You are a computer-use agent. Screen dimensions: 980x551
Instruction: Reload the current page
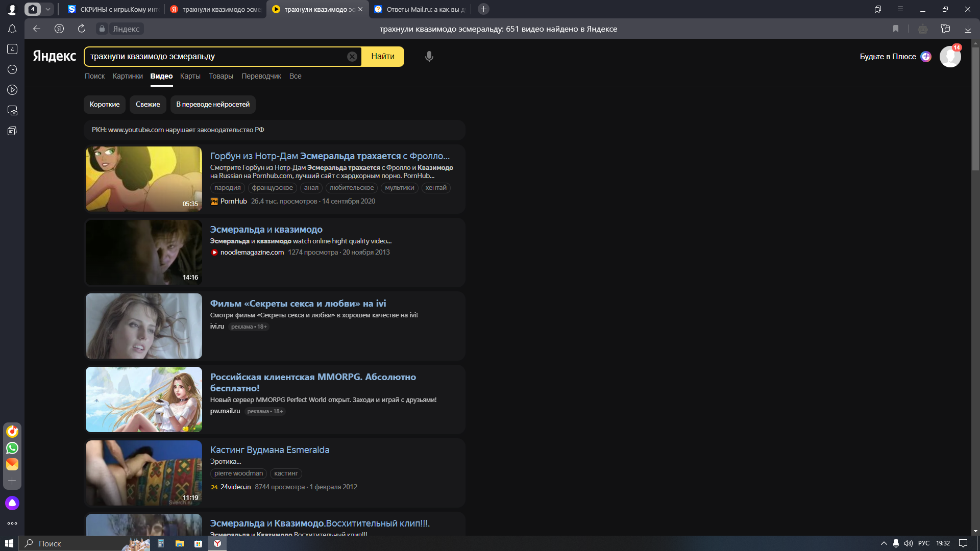tap(82, 29)
